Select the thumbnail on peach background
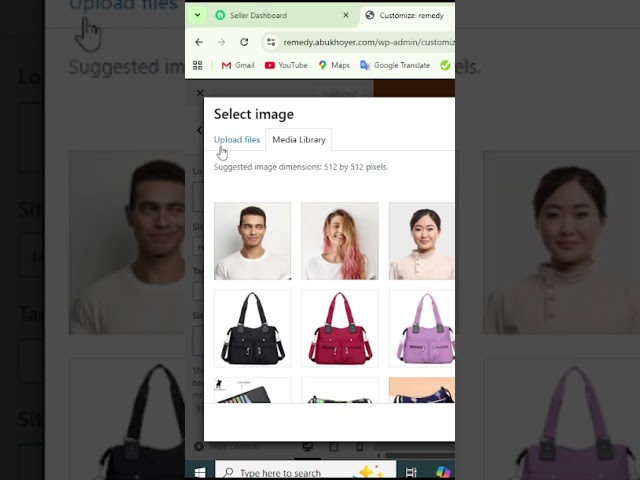Viewport: 640px width, 480px height. (422, 390)
